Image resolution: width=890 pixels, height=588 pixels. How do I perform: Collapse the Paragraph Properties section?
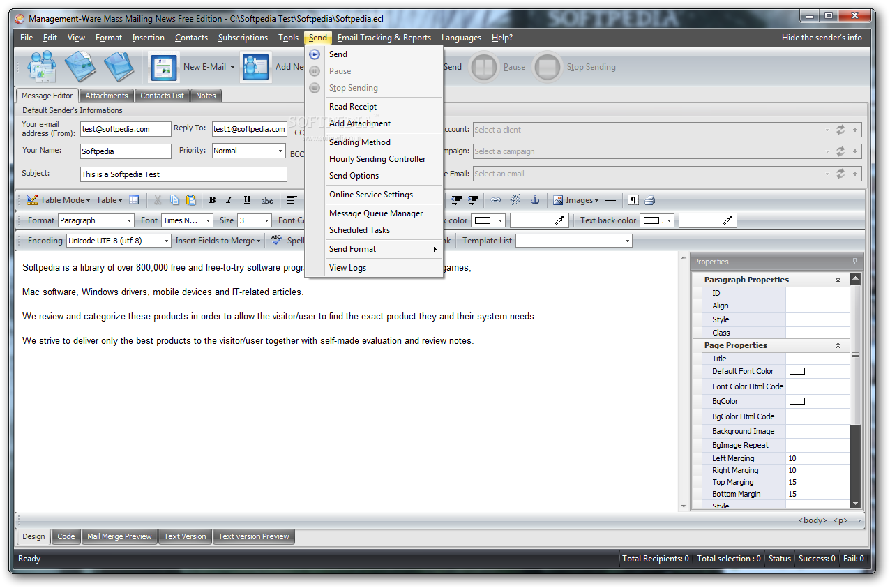pyautogui.click(x=838, y=280)
